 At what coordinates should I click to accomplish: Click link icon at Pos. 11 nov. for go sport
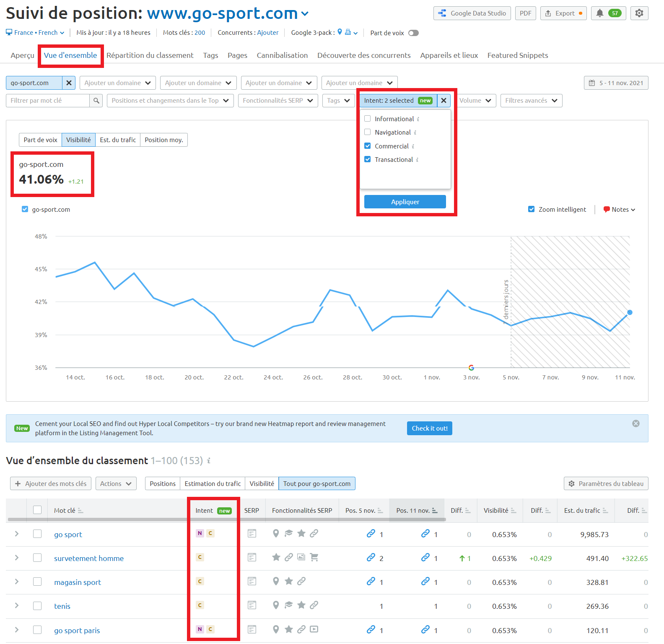point(425,533)
